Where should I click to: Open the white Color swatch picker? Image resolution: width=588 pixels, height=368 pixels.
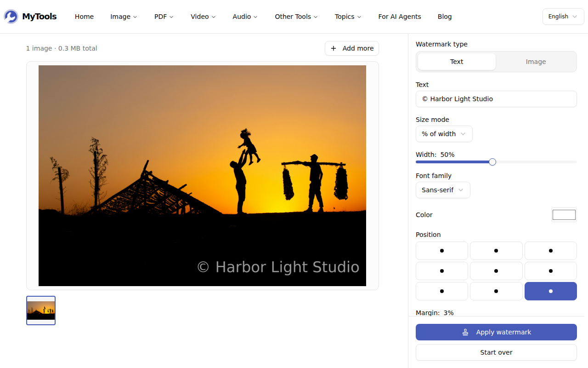pos(564,215)
